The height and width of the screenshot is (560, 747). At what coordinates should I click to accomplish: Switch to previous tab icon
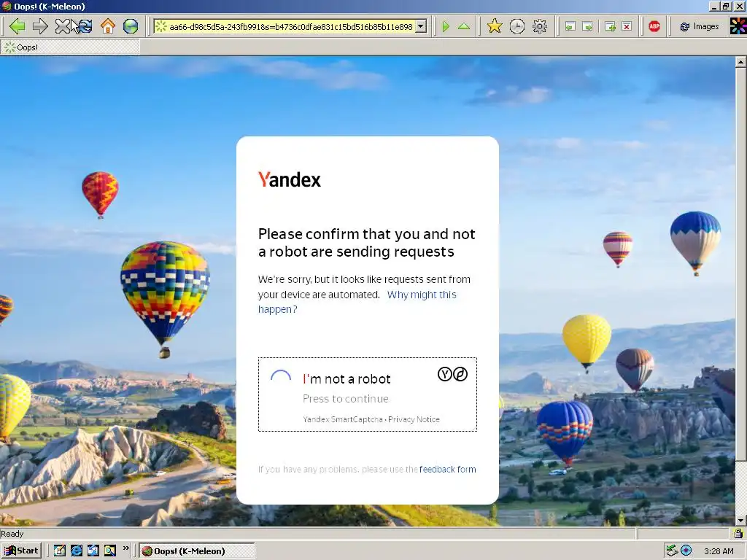click(570, 27)
